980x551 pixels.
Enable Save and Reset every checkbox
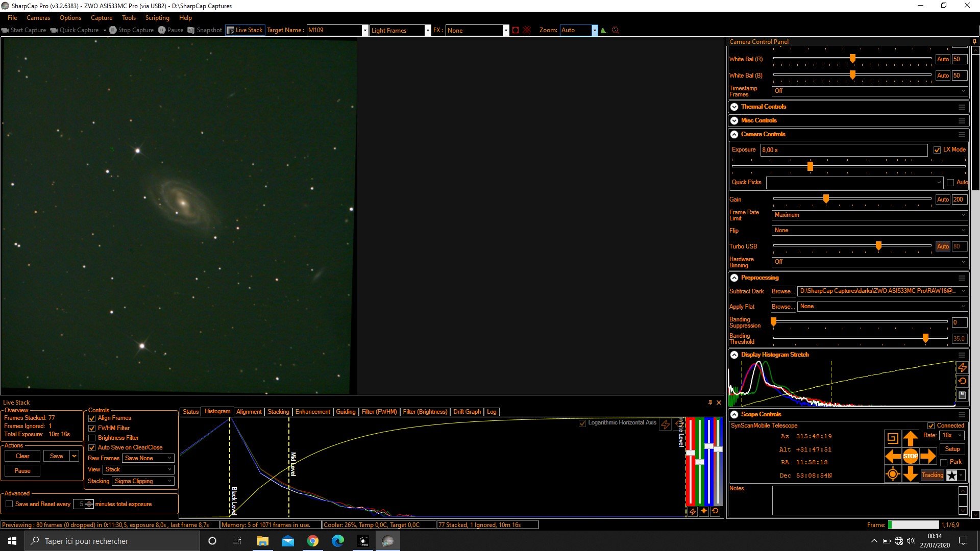(9, 504)
